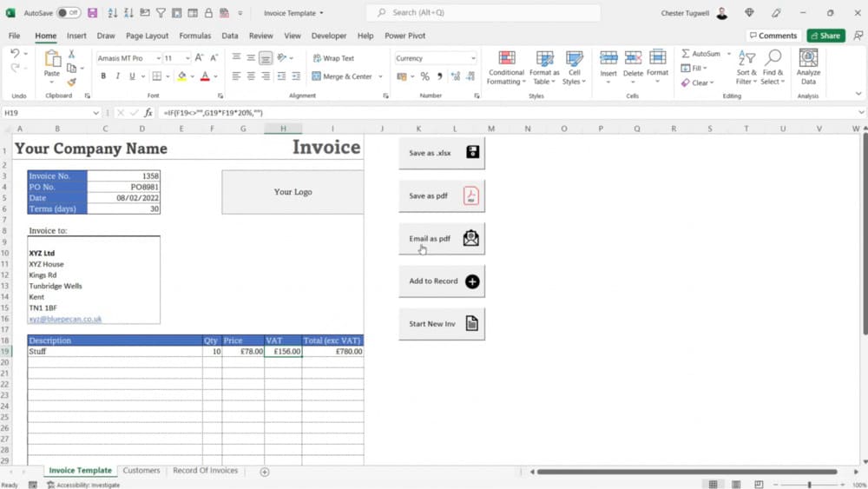
Task: Open the Currency number format dropdown
Action: (x=473, y=58)
